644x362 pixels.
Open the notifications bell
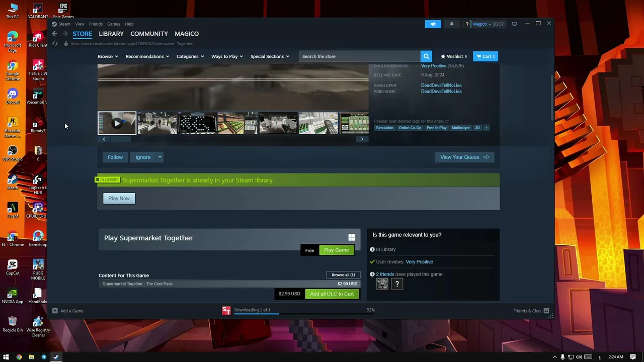[451, 24]
